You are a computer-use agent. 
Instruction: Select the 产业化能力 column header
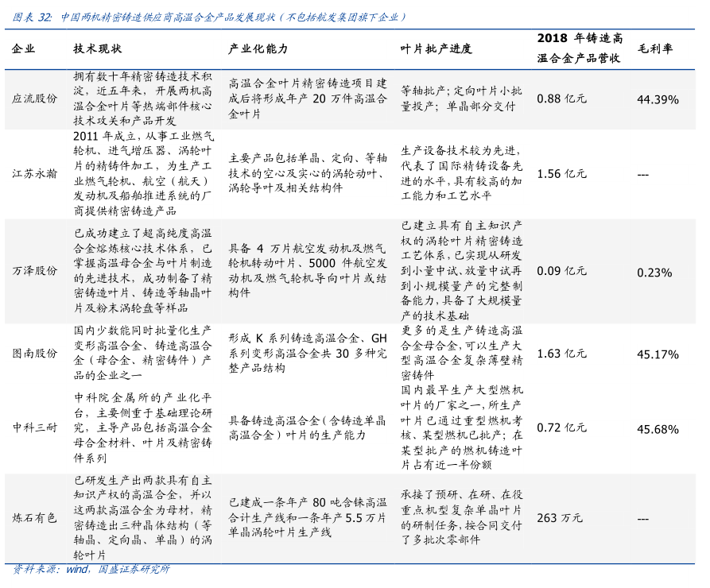point(258,49)
